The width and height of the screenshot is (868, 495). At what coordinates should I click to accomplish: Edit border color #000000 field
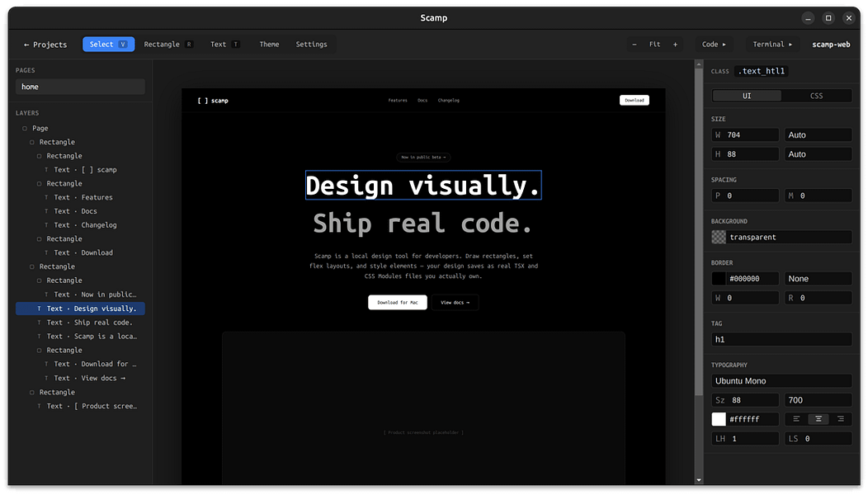(x=753, y=279)
